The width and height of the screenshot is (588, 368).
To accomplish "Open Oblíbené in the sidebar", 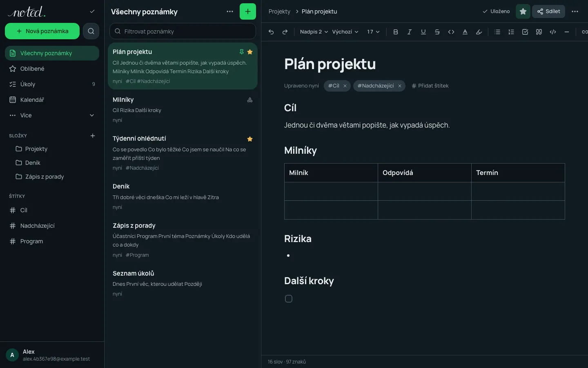I will (x=52, y=69).
